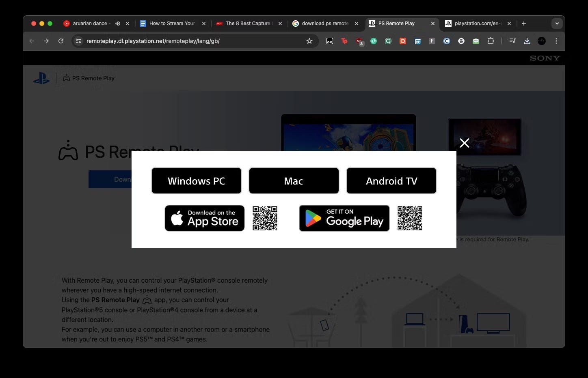Screen dimensions: 588x378
Task: Click the PS Remote Play controller icon
Action: [x=66, y=77]
